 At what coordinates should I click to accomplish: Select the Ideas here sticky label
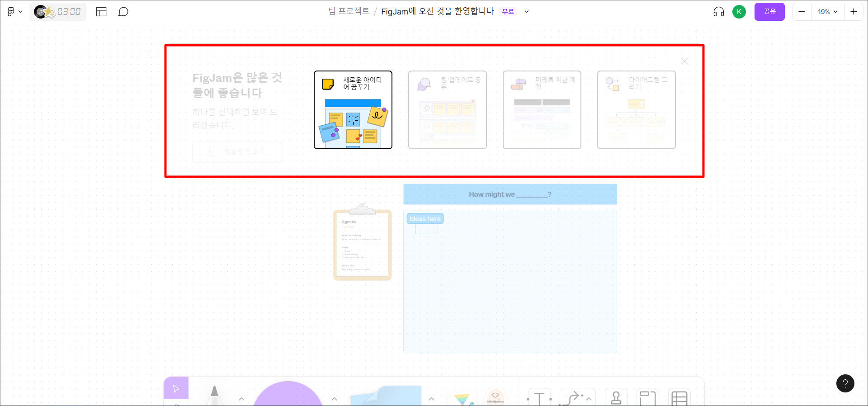coord(425,219)
